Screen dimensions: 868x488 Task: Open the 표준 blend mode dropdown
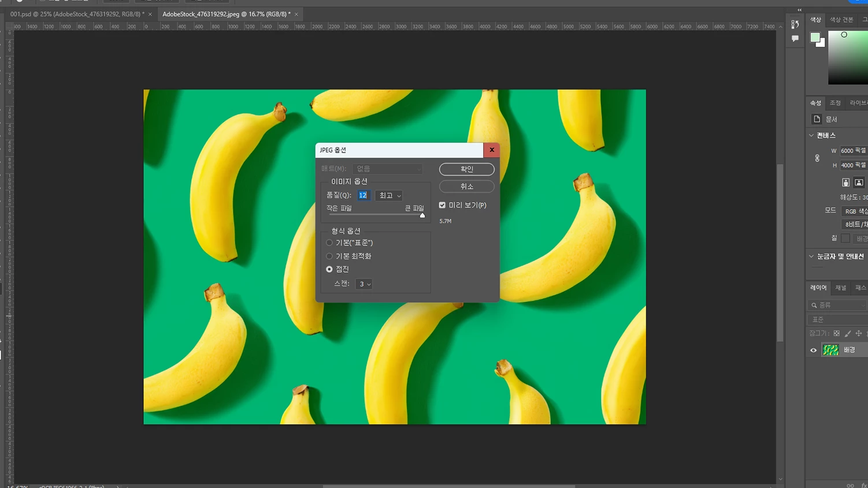(x=838, y=319)
